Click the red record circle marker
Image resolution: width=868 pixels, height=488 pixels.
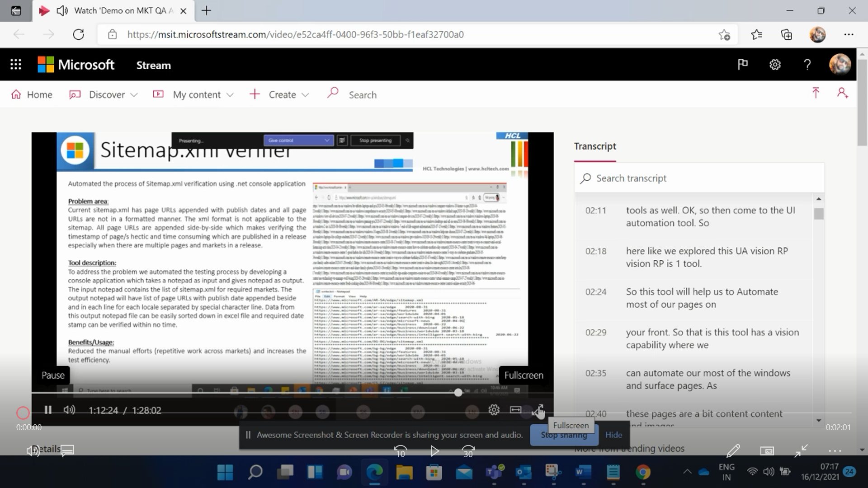pyautogui.click(x=23, y=413)
